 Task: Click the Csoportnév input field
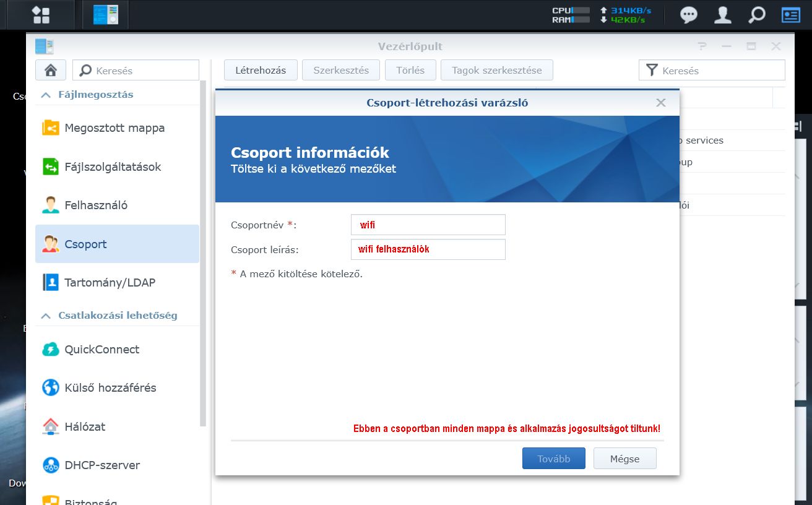click(x=428, y=225)
